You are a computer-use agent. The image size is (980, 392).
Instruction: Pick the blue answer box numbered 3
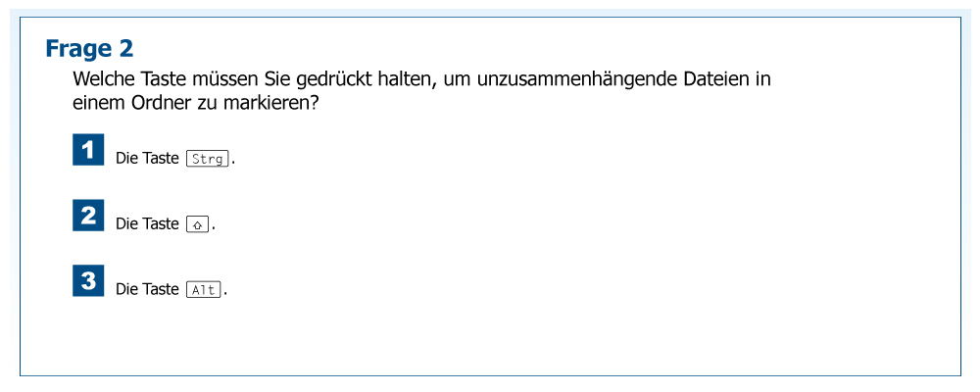(88, 281)
